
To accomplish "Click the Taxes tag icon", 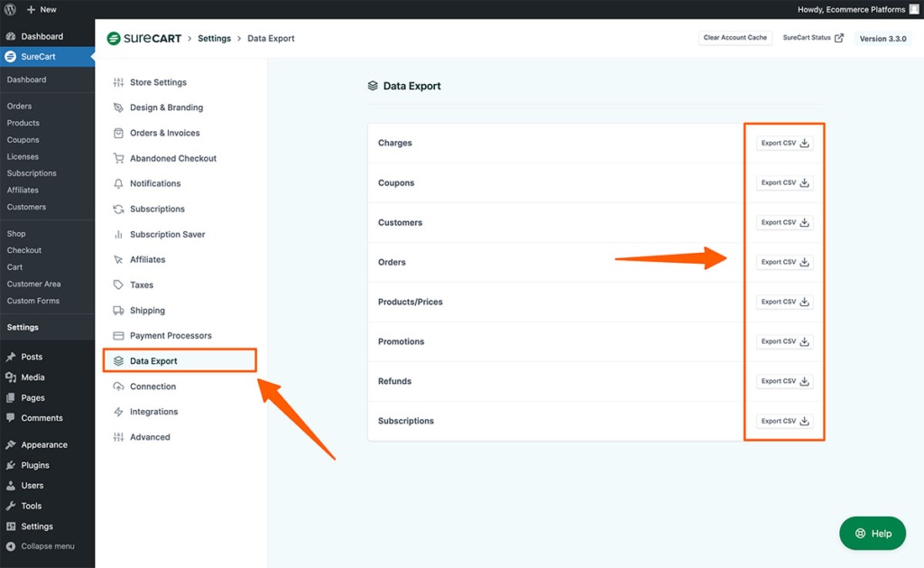I will click(x=118, y=284).
